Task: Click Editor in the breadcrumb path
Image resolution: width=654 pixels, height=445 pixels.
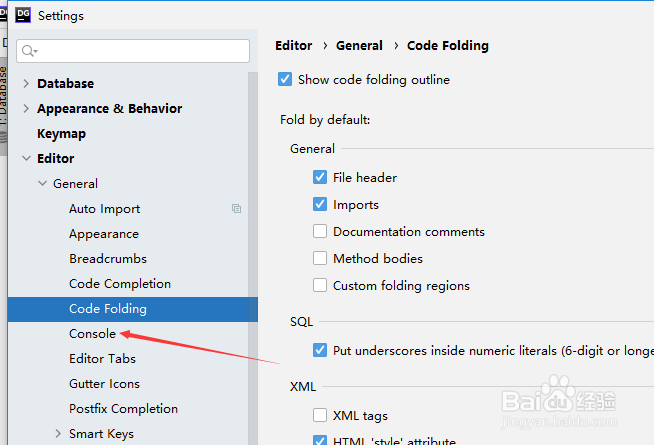Action: click(293, 46)
